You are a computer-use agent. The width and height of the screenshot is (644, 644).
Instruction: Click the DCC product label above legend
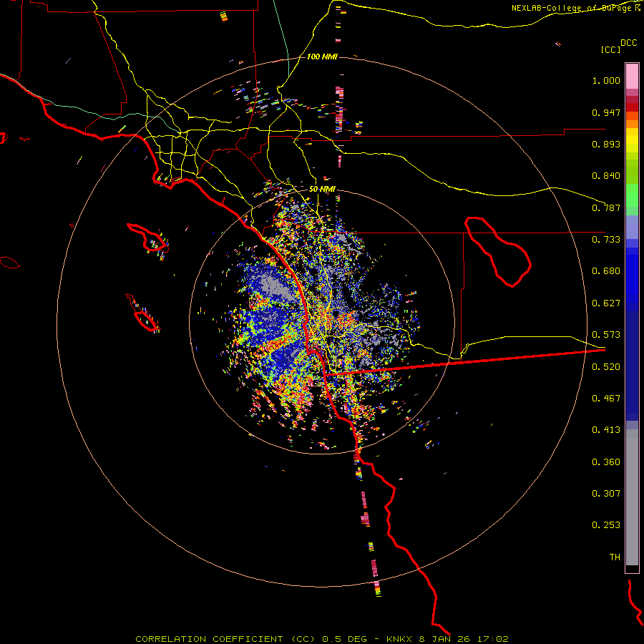(628, 43)
